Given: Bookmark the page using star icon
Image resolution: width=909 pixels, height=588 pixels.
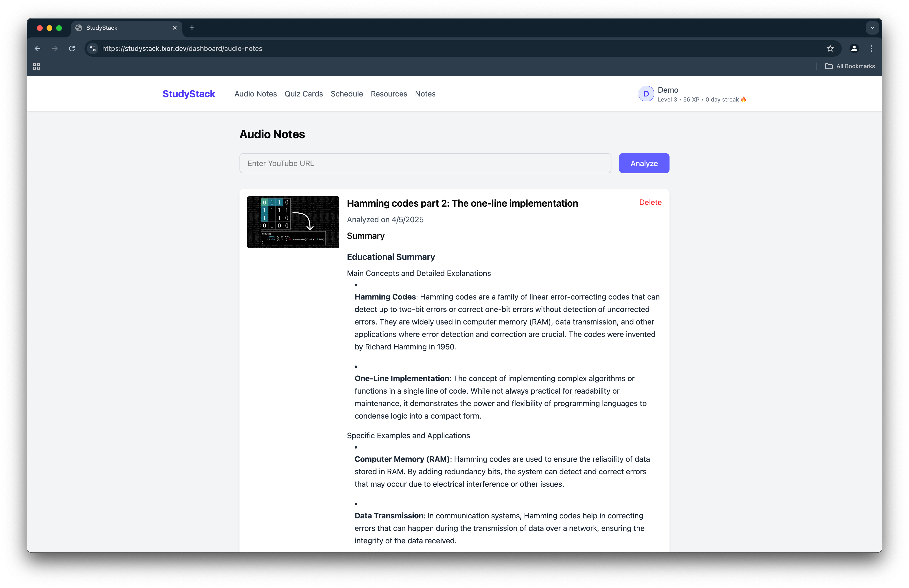Looking at the screenshot, I should 830,48.
